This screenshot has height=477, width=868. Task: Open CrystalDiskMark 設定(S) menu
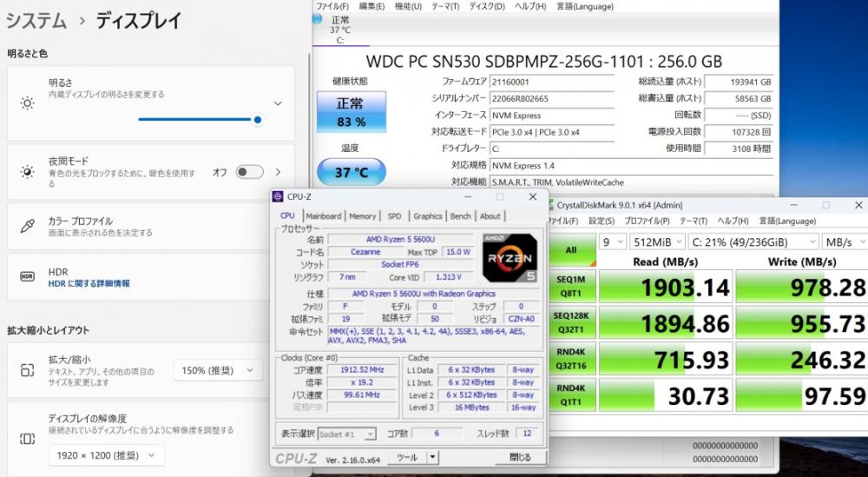[x=602, y=221]
